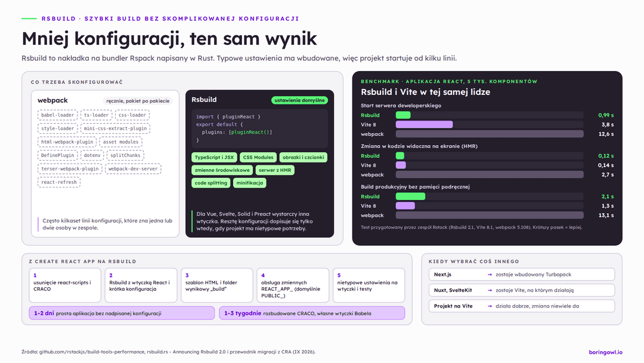Click the '1-2 dni' purple banner
The width and height of the screenshot is (644, 363).
(x=122, y=313)
